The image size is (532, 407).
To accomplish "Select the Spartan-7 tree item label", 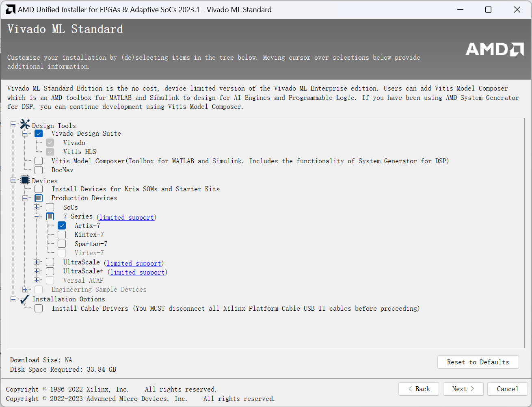I will click(91, 244).
